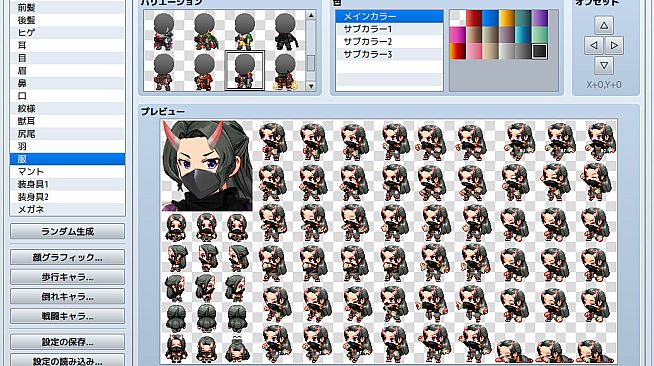Click the 倒れキャラ... button
Screen dimensions: 654x366
click(x=67, y=296)
